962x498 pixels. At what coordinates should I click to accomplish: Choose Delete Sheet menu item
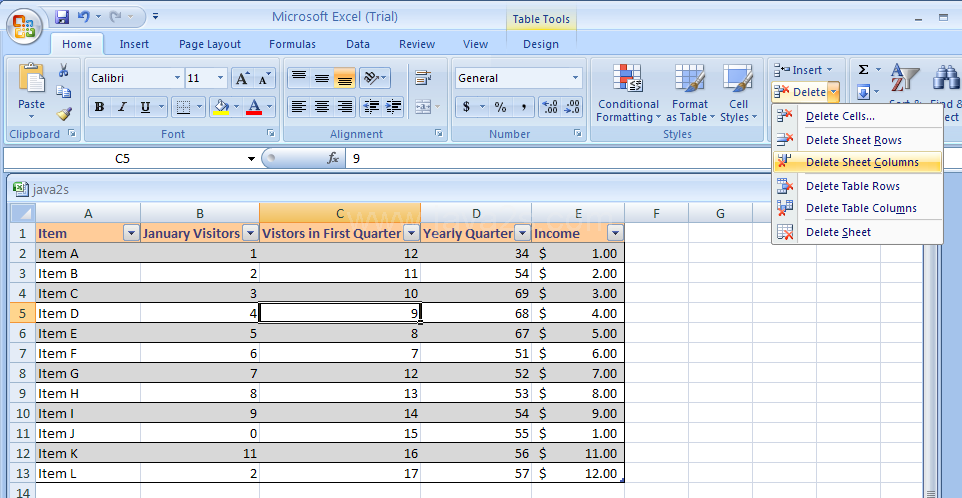pyautogui.click(x=857, y=232)
